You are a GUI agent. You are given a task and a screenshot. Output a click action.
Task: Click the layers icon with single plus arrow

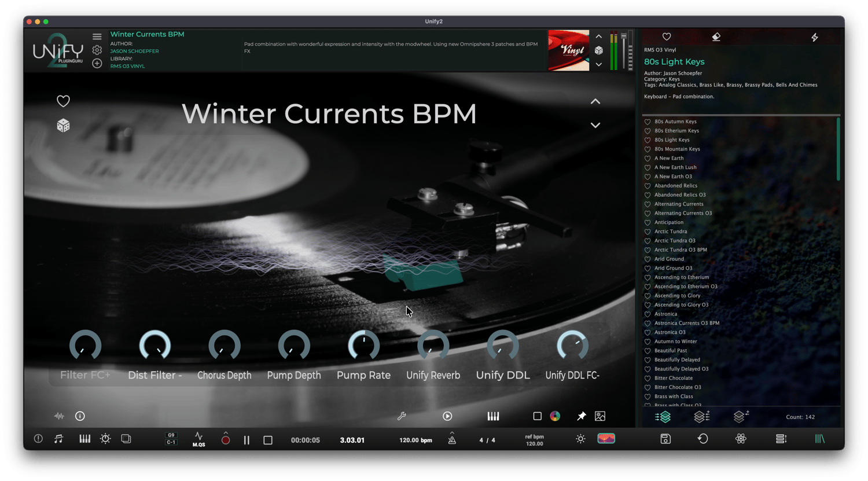(741, 417)
